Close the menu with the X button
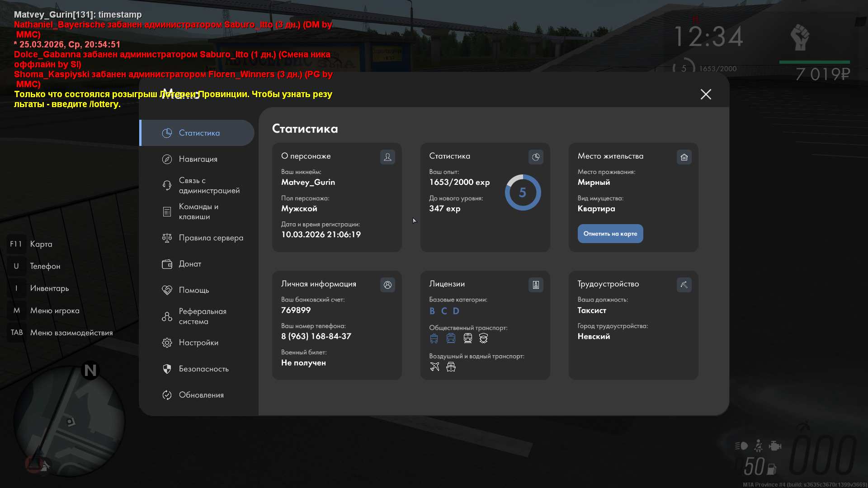868x488 pixels. pyautogui.click(x=706, y=94)
